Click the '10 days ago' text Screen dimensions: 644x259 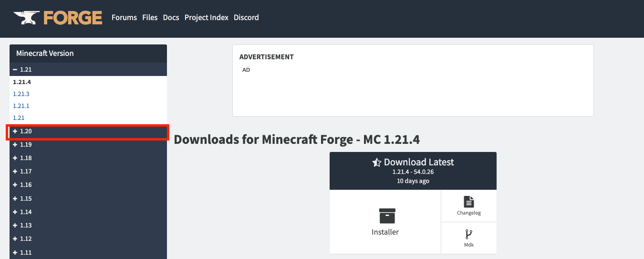413,181
